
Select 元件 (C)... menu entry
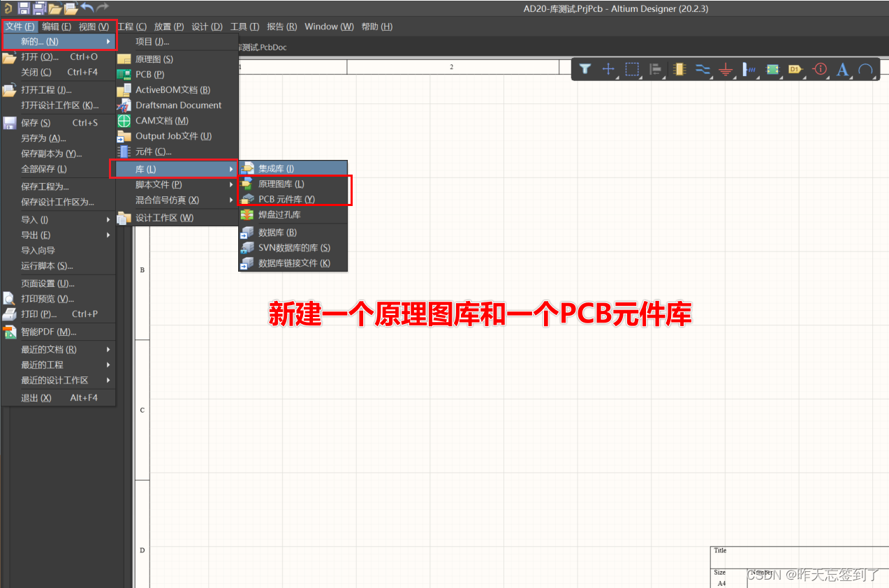[177, 152]
